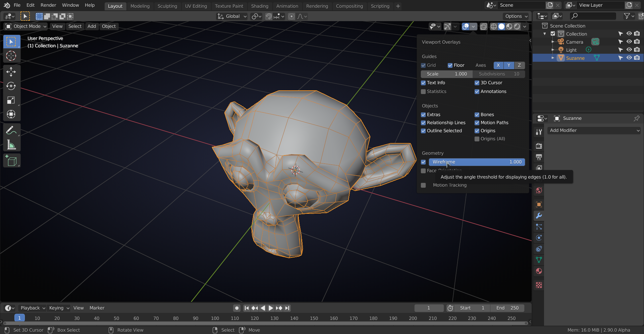Select the Rotate tool
The image size is (644, 334).
tap(11, 86)
